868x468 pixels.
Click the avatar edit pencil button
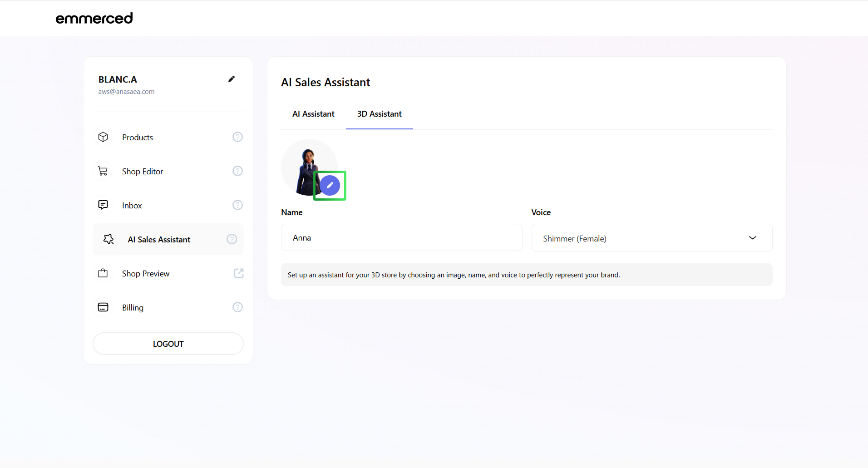point(330,185)
